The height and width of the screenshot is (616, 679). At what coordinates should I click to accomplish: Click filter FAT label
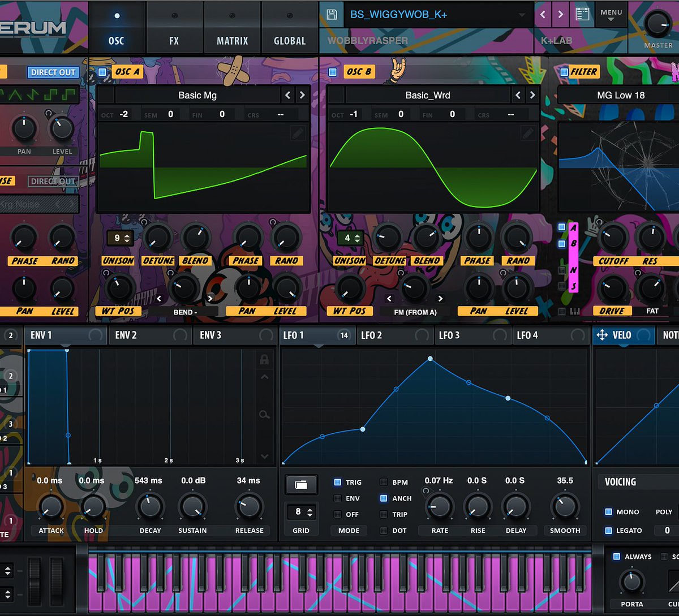(652, 311)
